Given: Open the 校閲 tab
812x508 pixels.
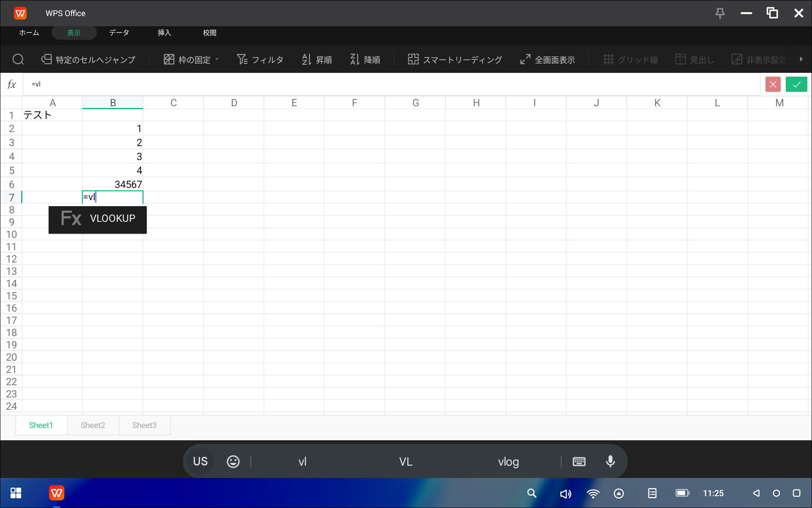Looking at the screenshot, I should click(x=209, y=33).
